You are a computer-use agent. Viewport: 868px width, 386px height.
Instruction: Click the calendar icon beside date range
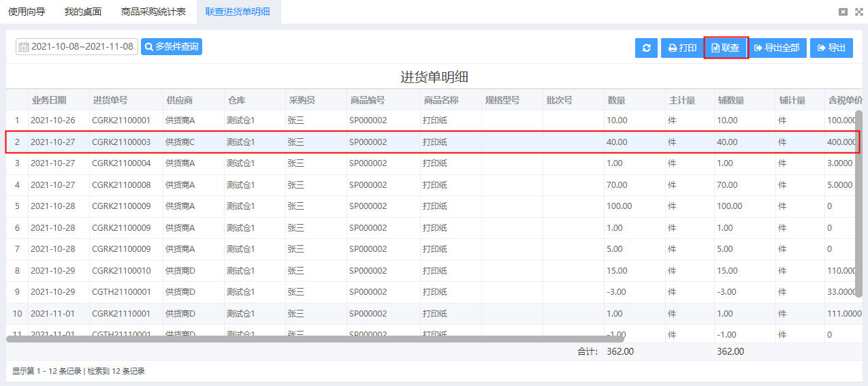[x=24, y=47]
